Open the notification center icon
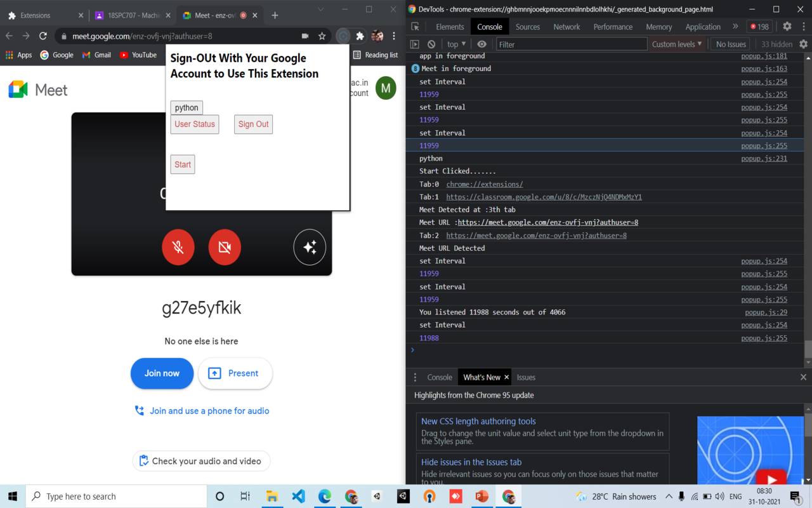The image size is (812, 508). [796, 497]
